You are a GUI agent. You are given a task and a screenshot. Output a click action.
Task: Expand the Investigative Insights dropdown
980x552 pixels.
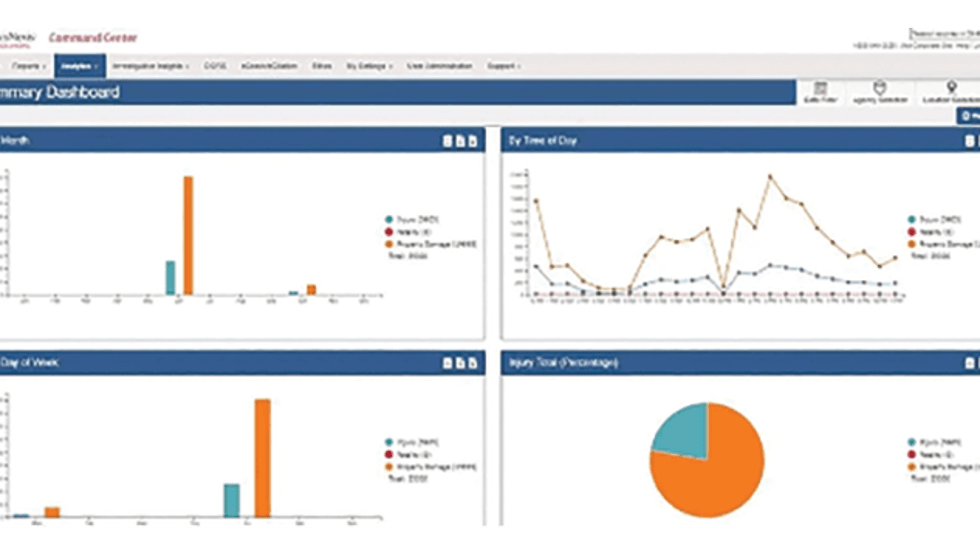(x=148, y=66)
